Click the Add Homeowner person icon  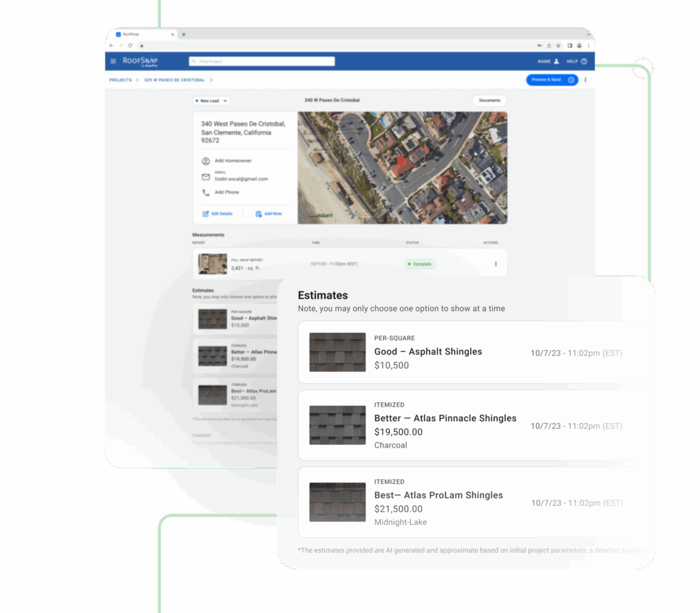pyautogui.click(x=206, y=161)
